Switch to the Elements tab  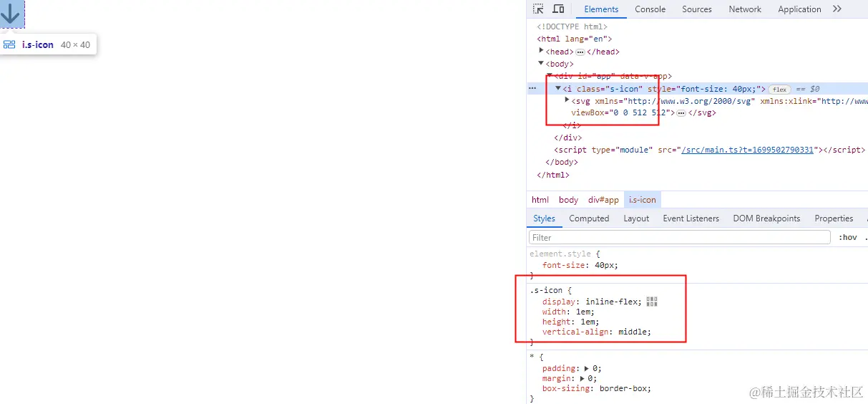(601, 9)
